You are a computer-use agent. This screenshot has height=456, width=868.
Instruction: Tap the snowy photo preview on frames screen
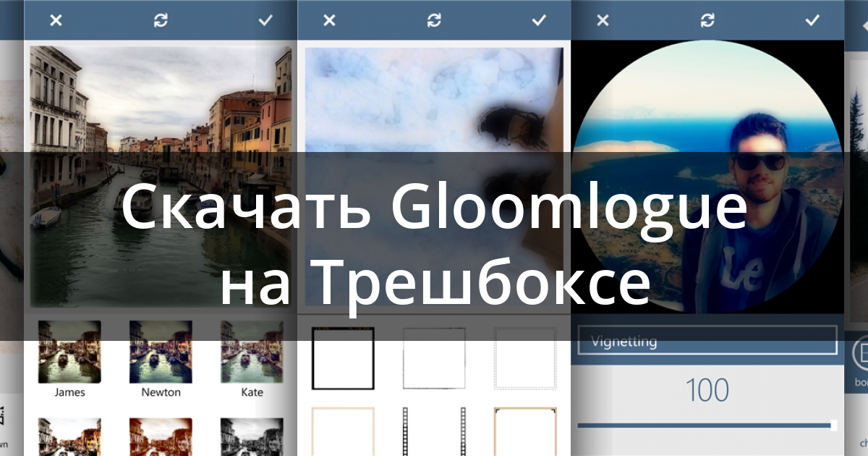pyautogui.click(x=434, y=177)
